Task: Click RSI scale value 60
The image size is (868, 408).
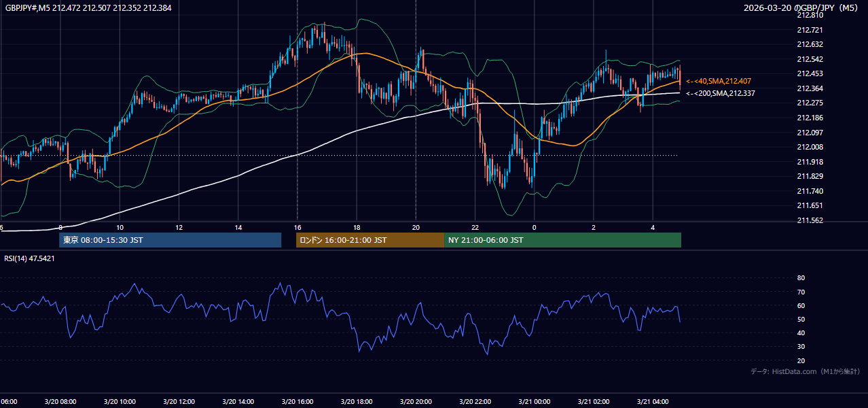Action: click(x=801, y=305)
